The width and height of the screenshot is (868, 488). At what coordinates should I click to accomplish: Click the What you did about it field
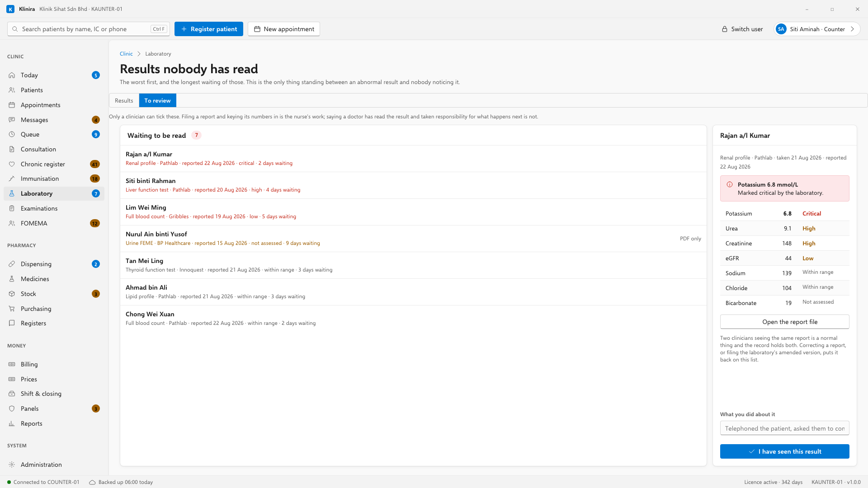click(x=784, y=428)
